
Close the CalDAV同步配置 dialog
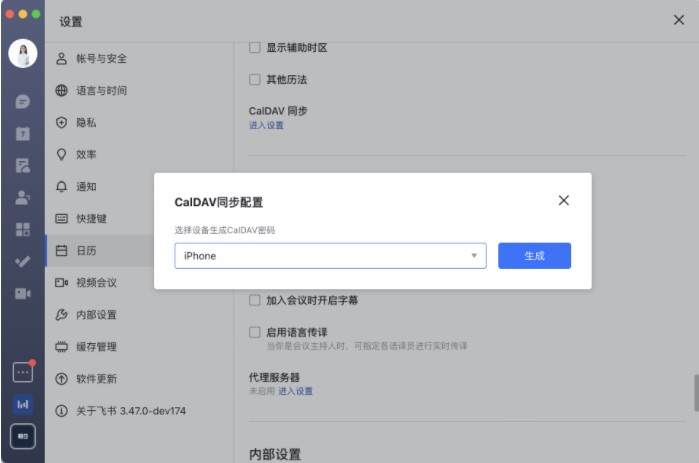coord(563,201)
